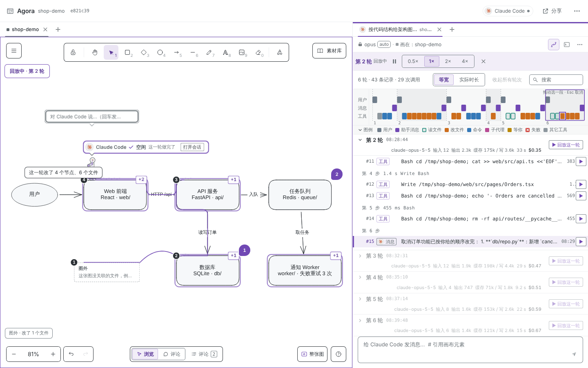
Task: Click the selected range on the timeline
Action: point(565,105)
